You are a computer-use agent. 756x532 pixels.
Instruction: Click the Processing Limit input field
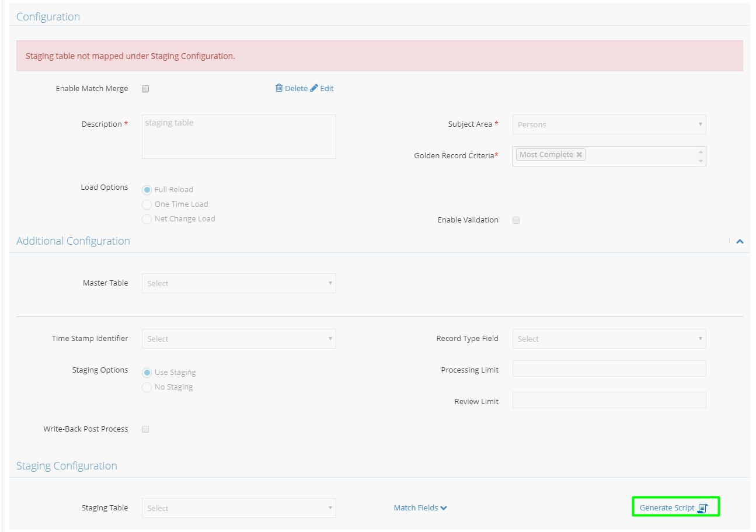[x=609, y=368]
